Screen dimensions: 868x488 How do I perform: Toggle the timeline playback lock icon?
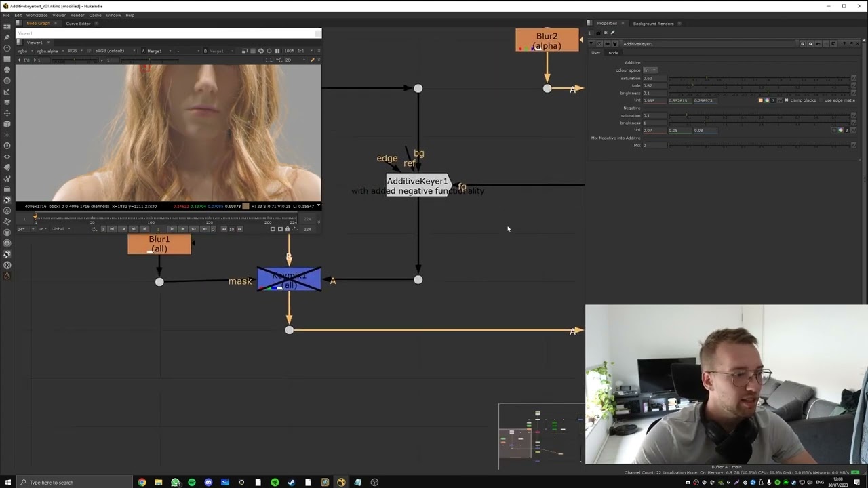288,229
